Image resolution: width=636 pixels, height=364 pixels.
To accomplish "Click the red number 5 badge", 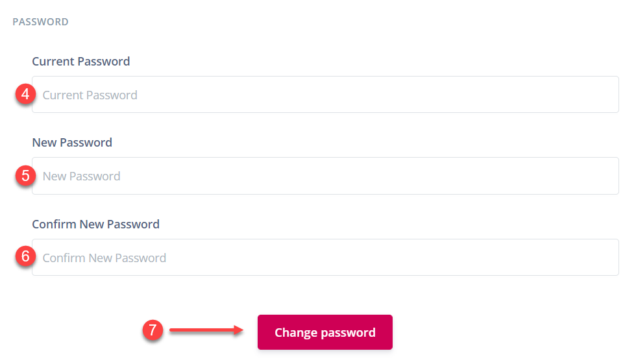I will [25, 176].
